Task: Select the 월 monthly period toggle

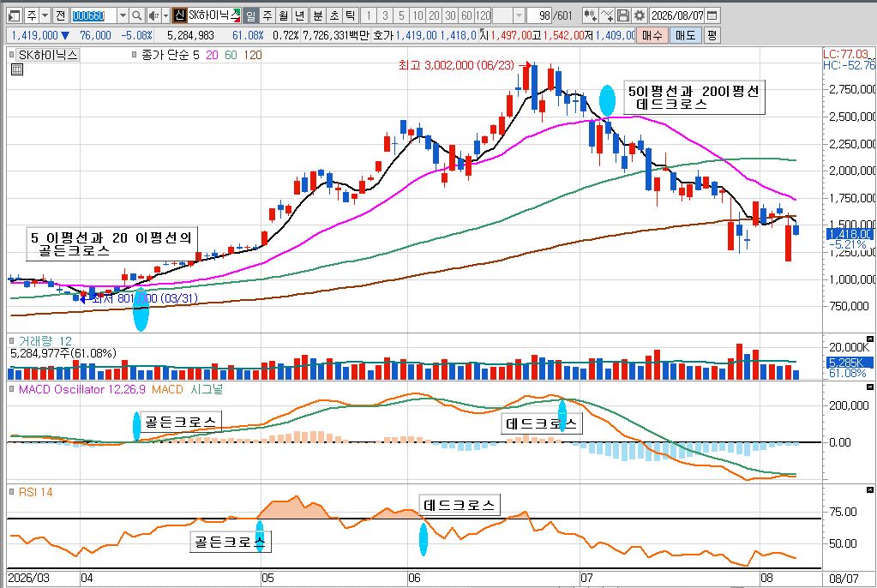Action: pyautogui.click(x=284, y=15)
